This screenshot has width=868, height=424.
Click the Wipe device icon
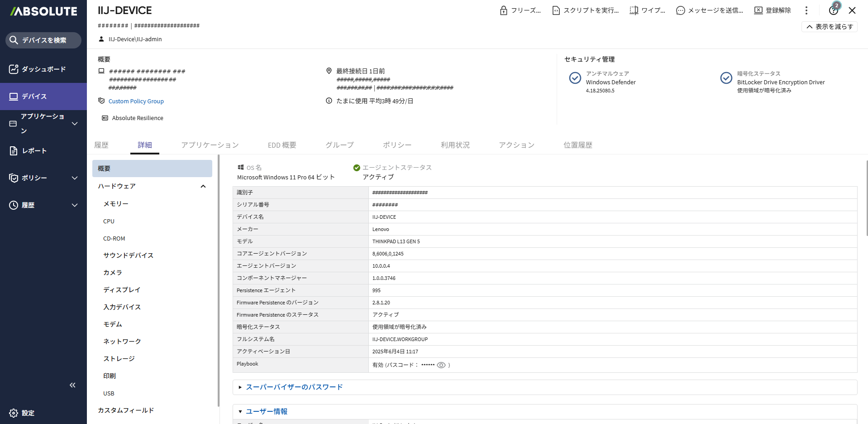[x=634, y=10]
